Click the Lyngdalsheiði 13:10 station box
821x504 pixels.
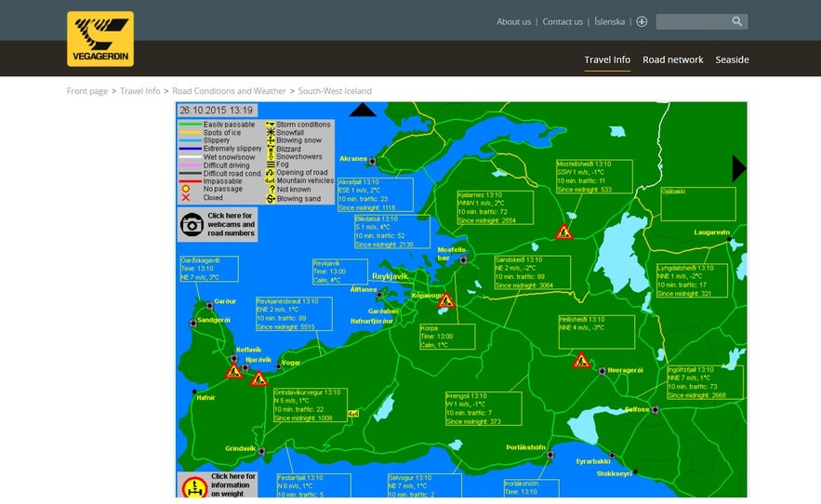[x=692, y=281]
